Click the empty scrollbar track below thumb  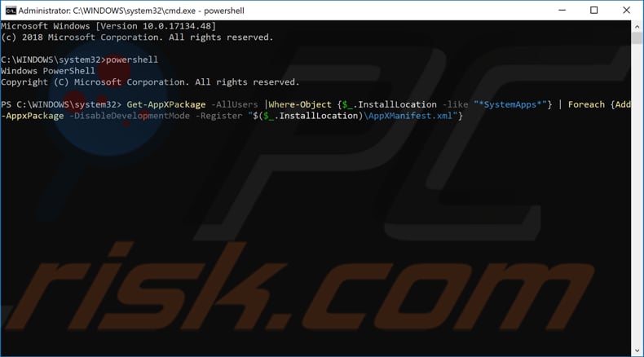coord(637,193)
